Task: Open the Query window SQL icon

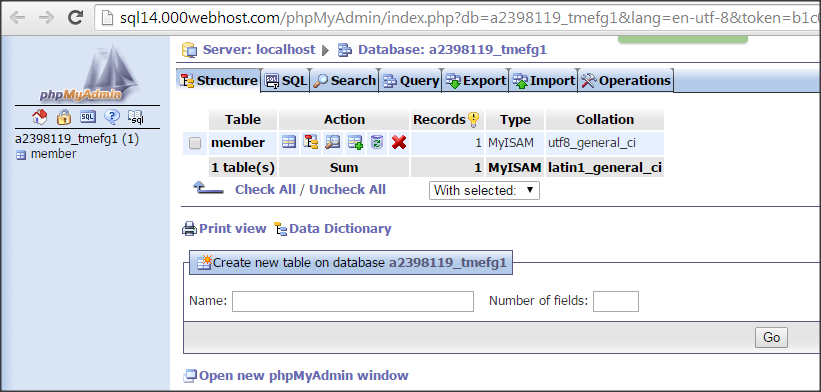Action: (87, 117)
